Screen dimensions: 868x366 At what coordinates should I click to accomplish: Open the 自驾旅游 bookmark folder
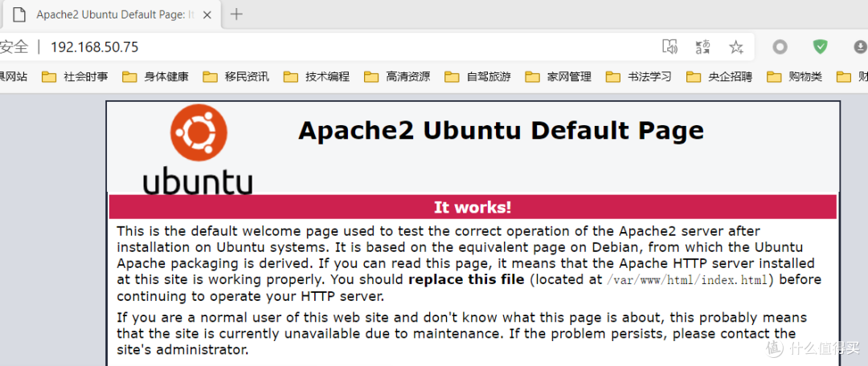tap(477, 77)
